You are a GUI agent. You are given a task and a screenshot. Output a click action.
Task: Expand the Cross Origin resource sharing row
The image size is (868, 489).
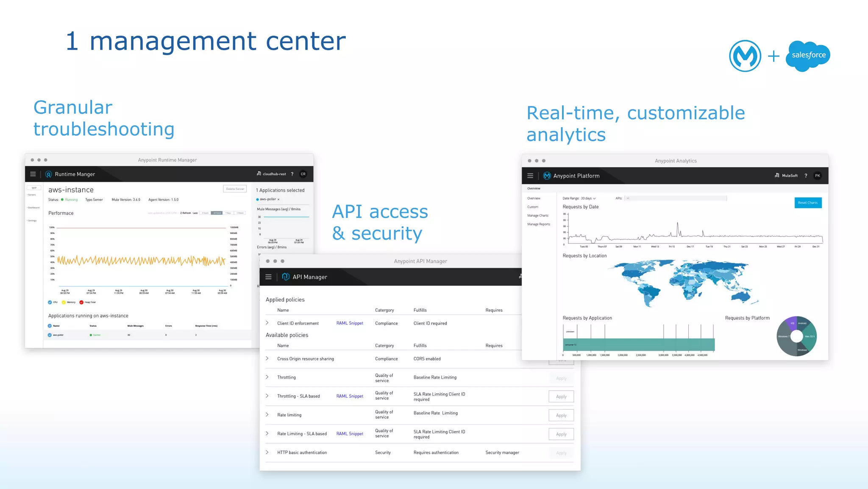click(x=267, y=358)
